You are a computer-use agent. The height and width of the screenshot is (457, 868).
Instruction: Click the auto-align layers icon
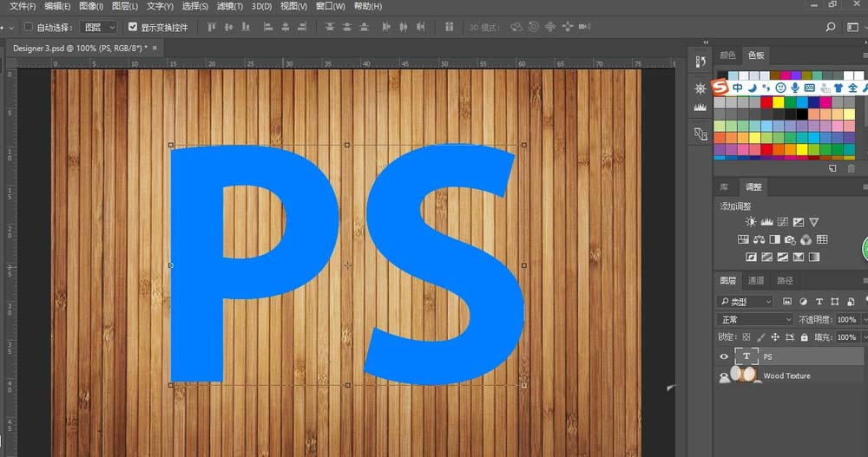tap(449, 27)
